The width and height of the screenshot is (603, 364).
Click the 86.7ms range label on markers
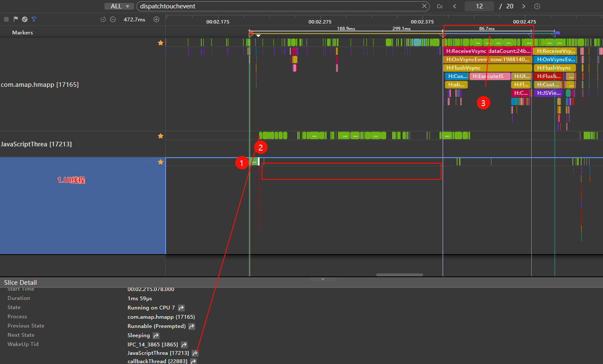pyautogui.click(x=487, y=29)
